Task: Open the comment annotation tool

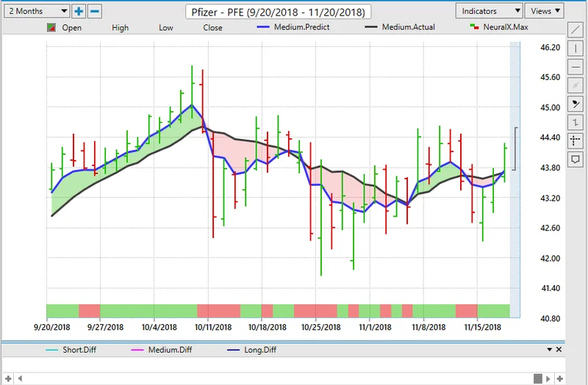Action: pyautogui.click(x=576, y=159)
